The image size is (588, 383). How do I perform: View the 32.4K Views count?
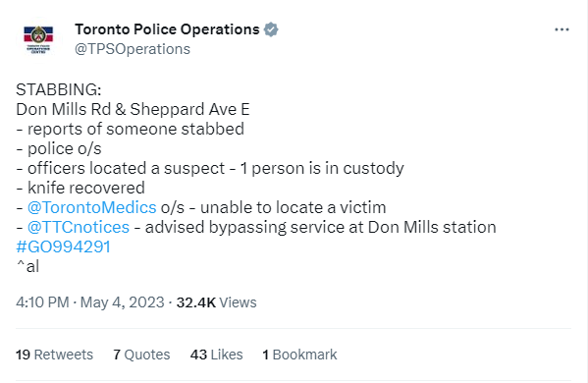[x=216, y=302]
